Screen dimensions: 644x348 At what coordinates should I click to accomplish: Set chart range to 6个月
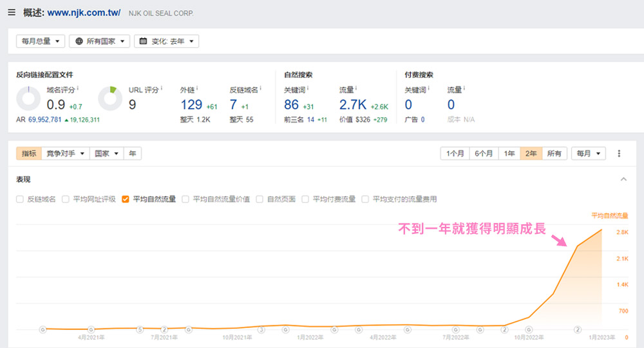[x=484, y=153]
